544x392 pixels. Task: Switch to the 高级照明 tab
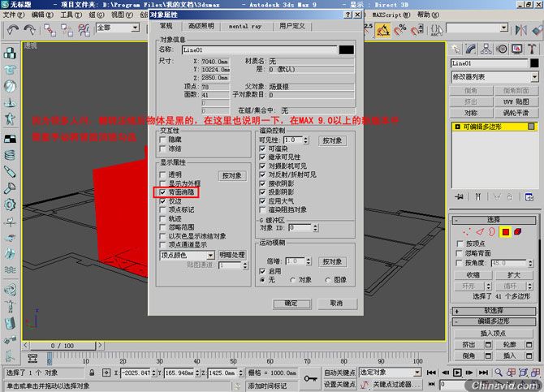click(x=201, y=26)
